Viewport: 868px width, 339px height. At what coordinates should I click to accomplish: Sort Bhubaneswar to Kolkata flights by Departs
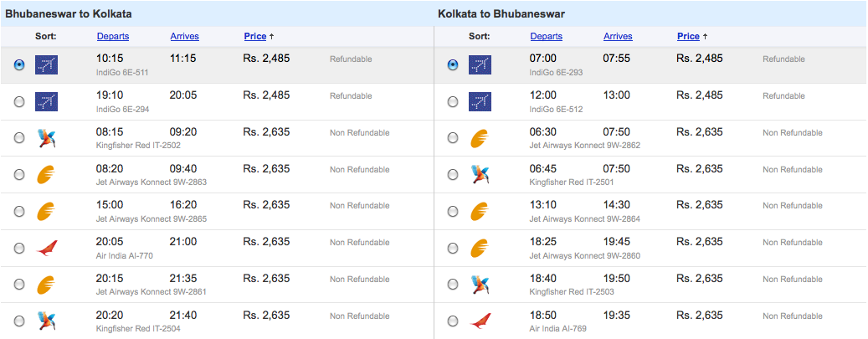(113, 37)
